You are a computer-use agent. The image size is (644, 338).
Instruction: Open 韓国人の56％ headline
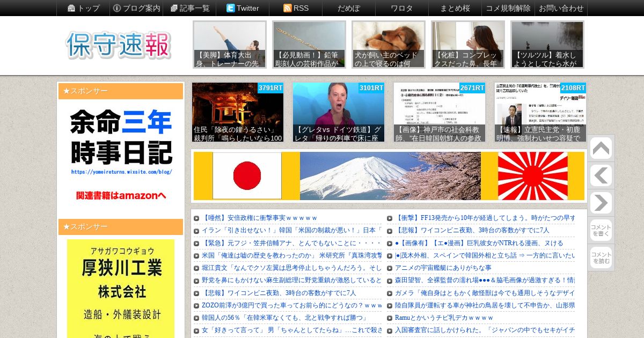(284, 317)
